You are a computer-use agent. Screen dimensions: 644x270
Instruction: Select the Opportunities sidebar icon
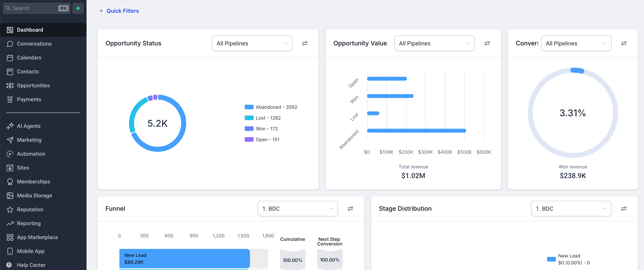10,85
